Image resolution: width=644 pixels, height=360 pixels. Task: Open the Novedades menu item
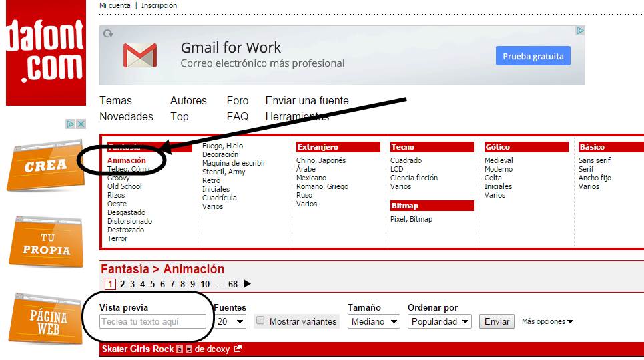coord(127,116)
